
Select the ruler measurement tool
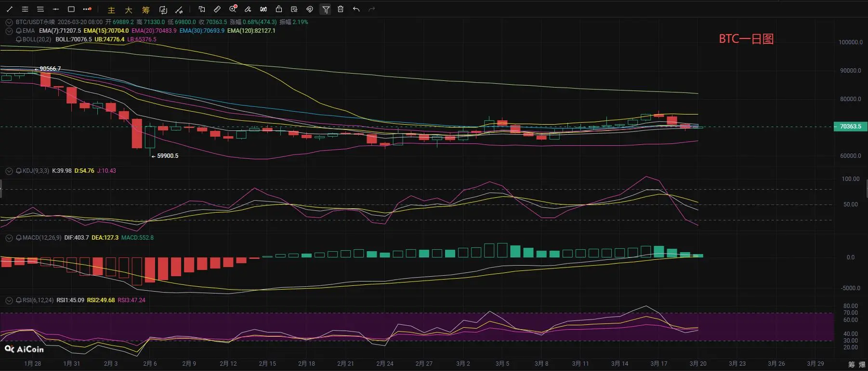coord(217,9)
